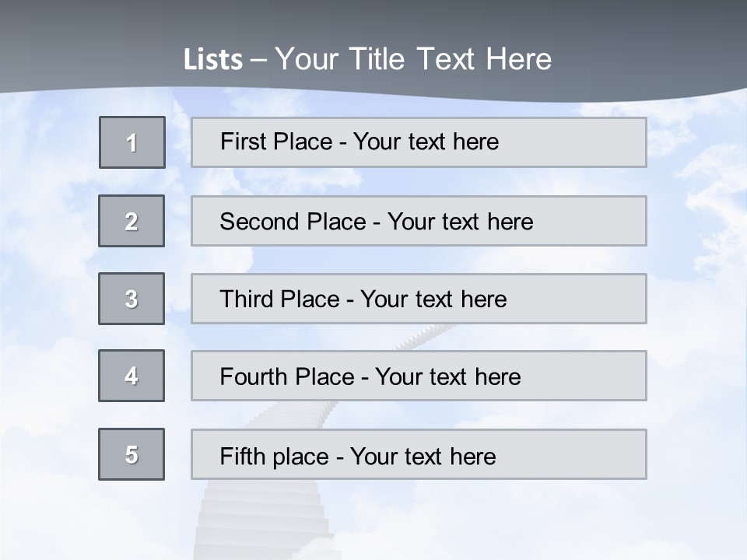Click "Your text here" in First Place row
The image size is (747, 560).
[426, 142]
